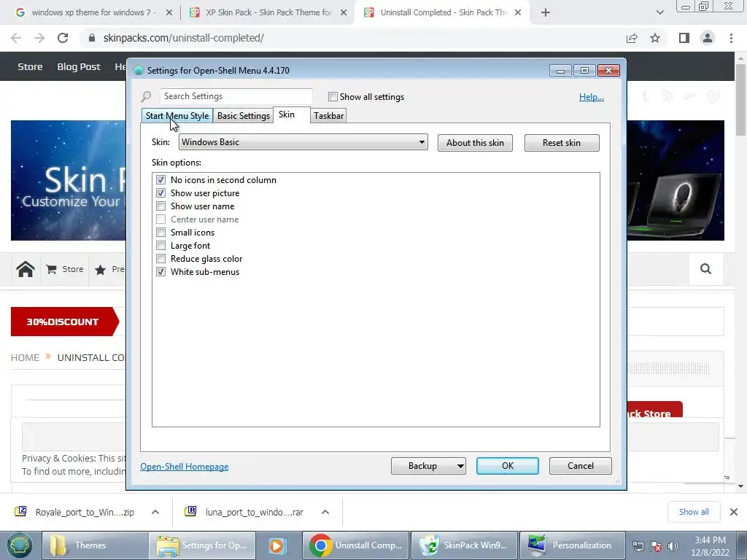Viewport: 747px width, 560px height.
Task: Click the taskbar clock showing 3:44 PM
Action: 710,546
